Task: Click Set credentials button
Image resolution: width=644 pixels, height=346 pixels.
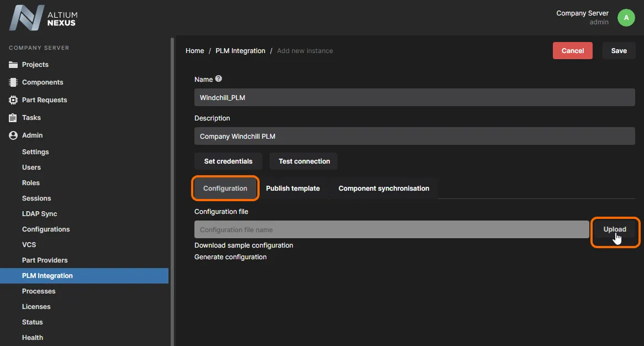Action: point(228,161)
